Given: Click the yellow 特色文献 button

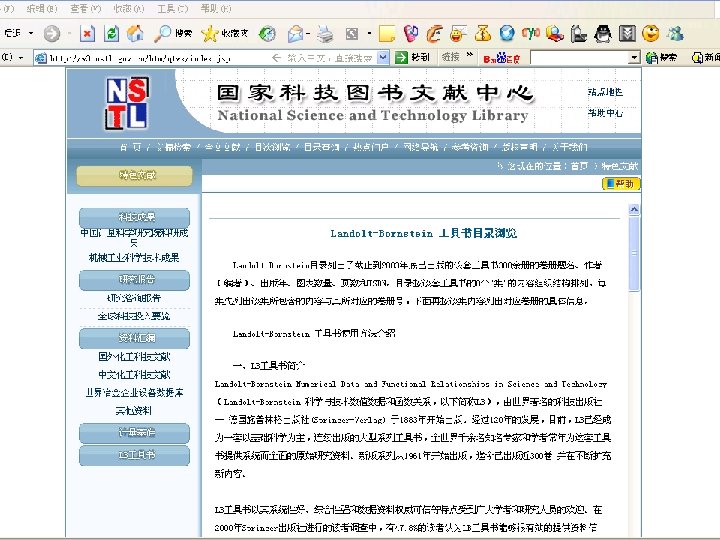Looking at the screenshot, I should coord(135,176).
